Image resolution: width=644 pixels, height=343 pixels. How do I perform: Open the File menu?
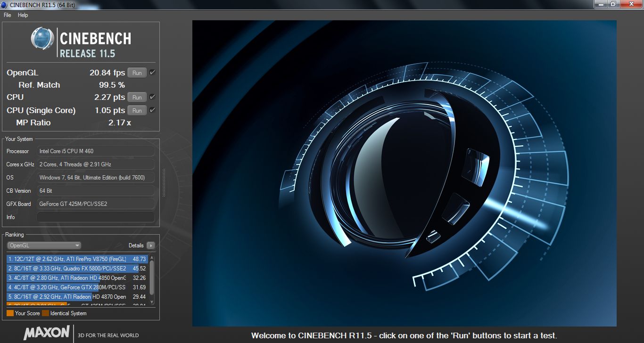tap(7, 15)
